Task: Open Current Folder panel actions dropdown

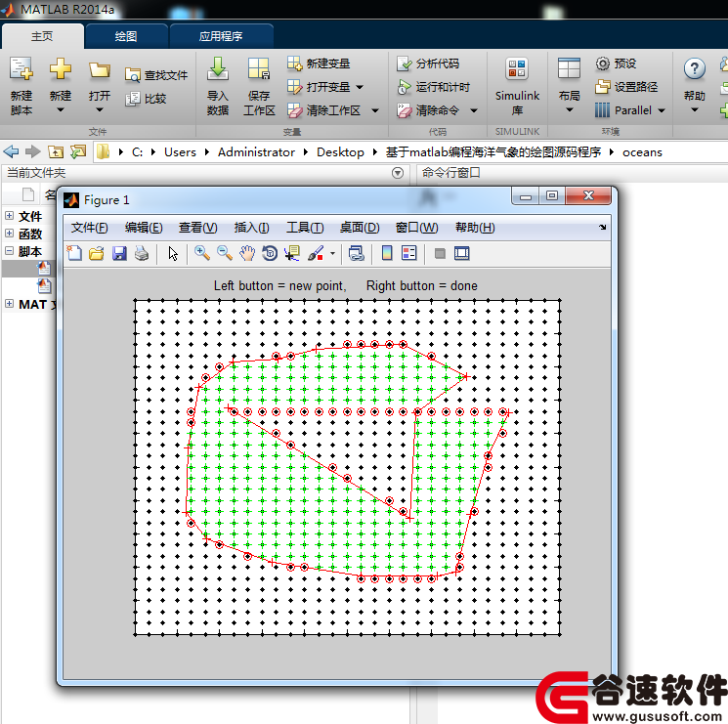Action: [398, 173]
